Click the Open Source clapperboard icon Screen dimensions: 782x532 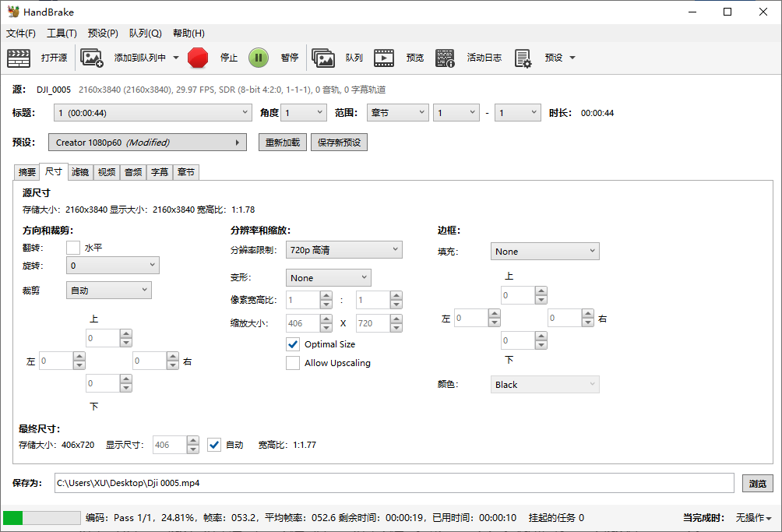click(x=19, y=58)
